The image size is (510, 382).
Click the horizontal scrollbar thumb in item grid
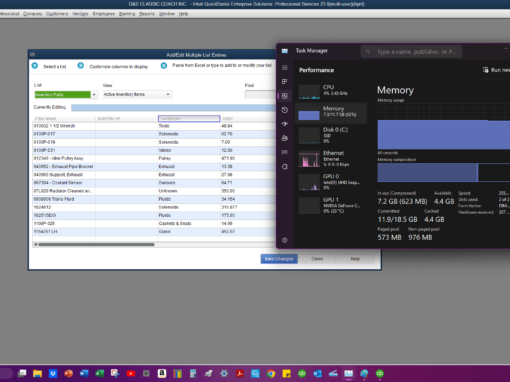pos(96,244)
